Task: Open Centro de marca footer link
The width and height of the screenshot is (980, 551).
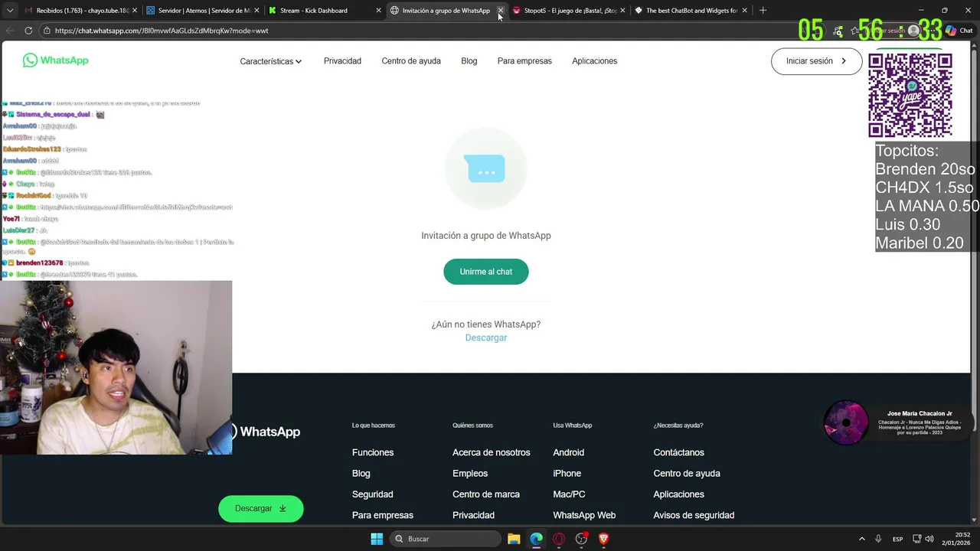Action: [x=486, y=494]
